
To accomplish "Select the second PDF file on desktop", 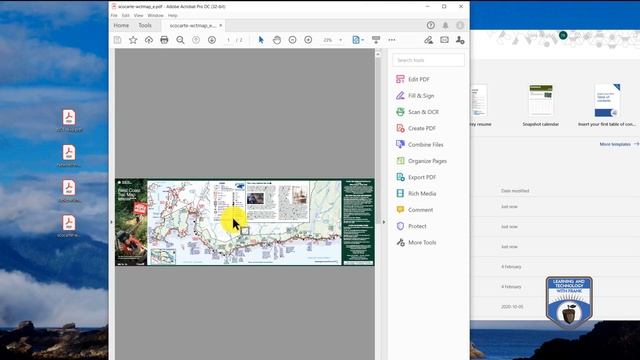I will click(x=69, y=156).
